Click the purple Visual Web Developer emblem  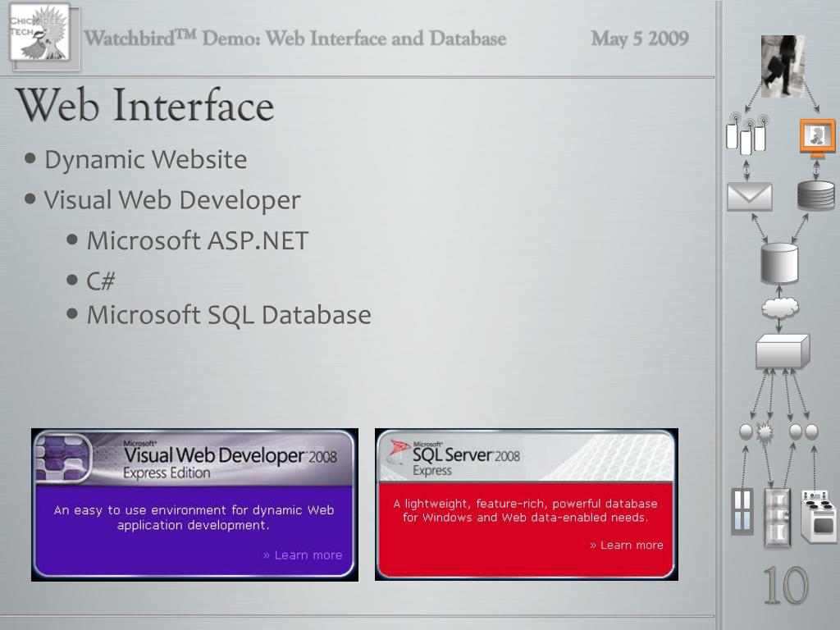click(62, 458)
